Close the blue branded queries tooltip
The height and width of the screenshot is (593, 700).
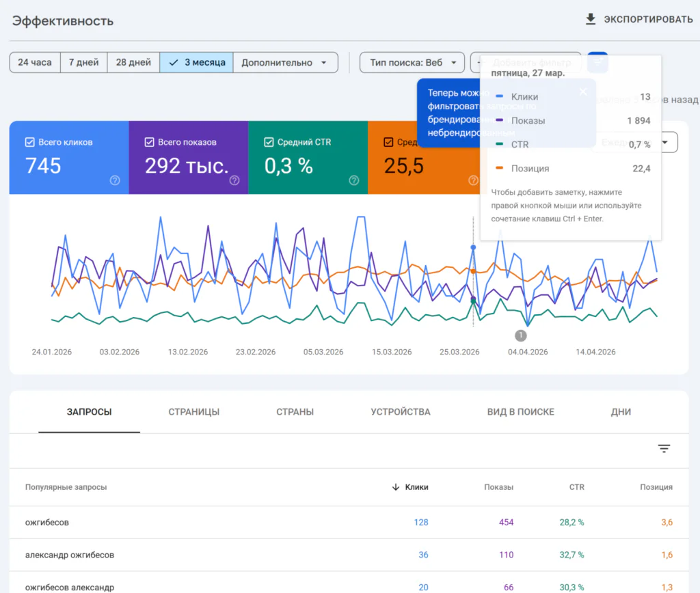click(x=583, y=92)
